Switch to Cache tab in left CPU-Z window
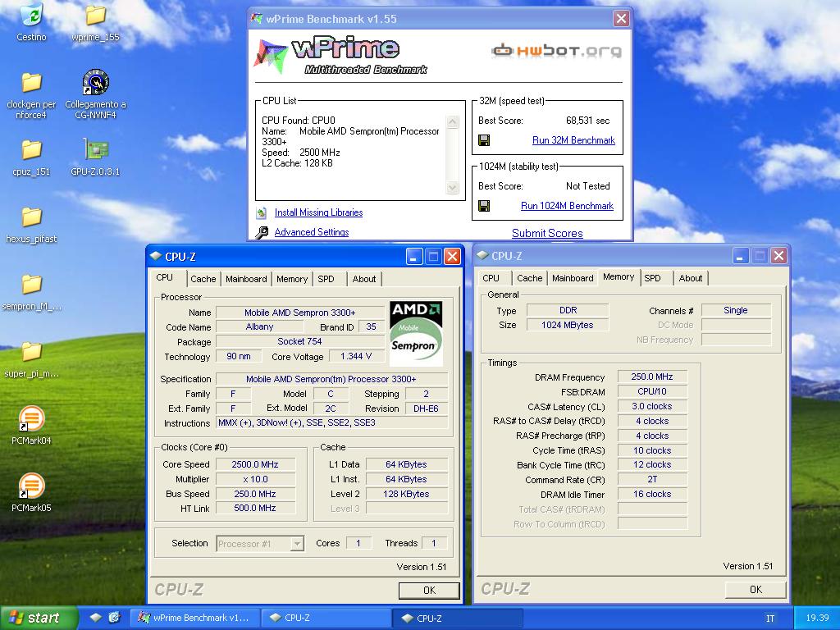Viewport: 840px width, 630px height. coord(203,279)
